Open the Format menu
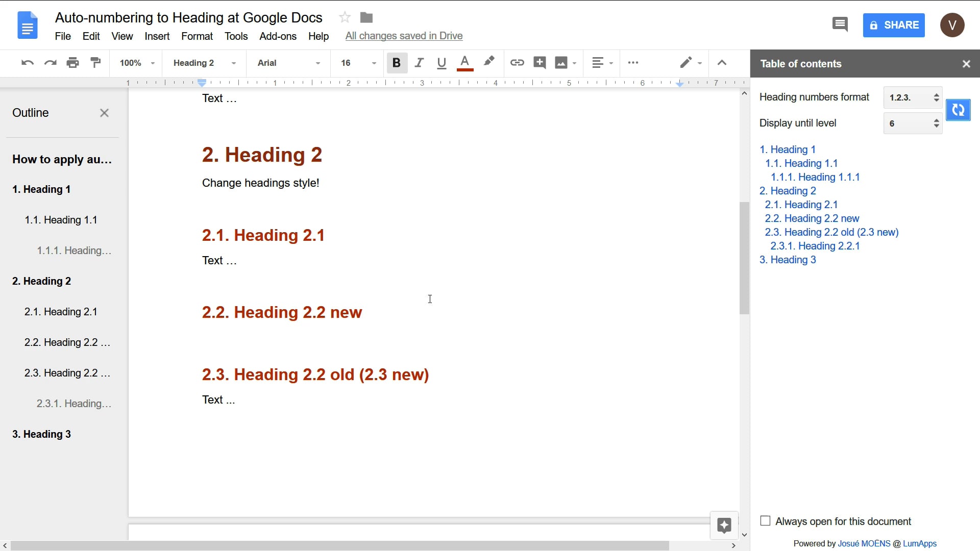980x551 pixels. point(197,36)
